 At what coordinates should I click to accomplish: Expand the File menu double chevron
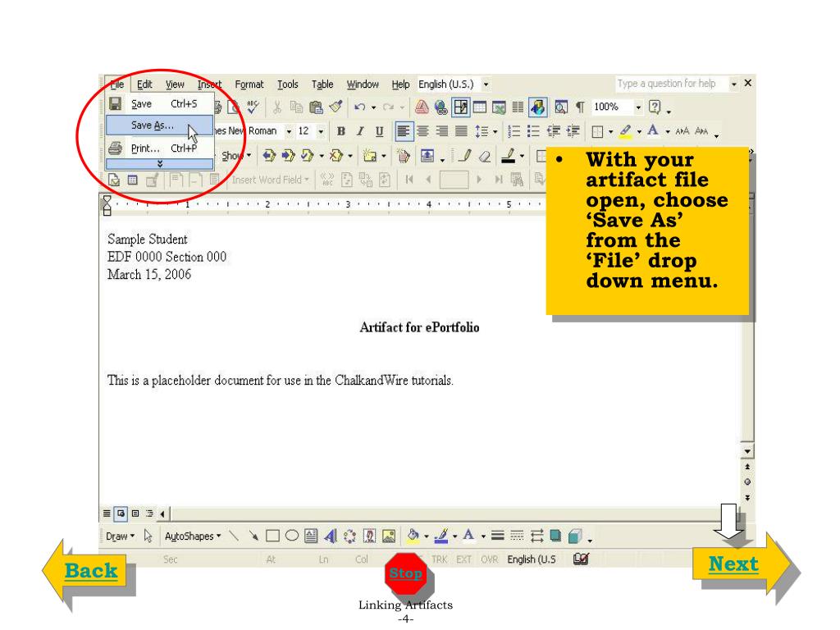[x=160, y=164]
